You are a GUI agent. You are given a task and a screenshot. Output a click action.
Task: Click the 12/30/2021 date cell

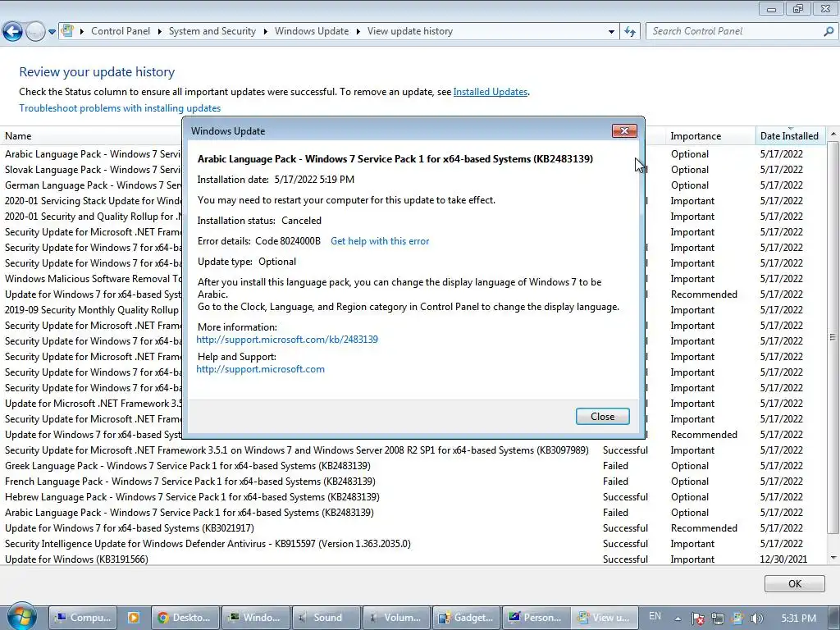[x=783, y=559]
